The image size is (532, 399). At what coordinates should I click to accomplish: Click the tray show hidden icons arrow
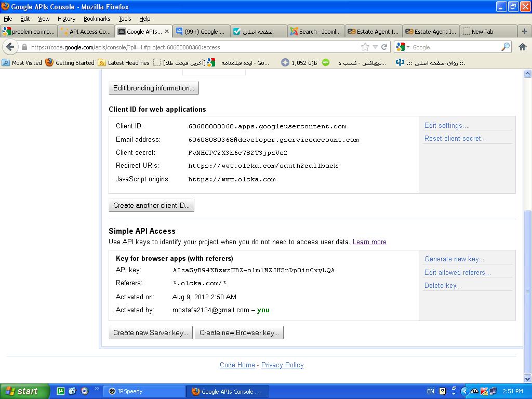465,391
